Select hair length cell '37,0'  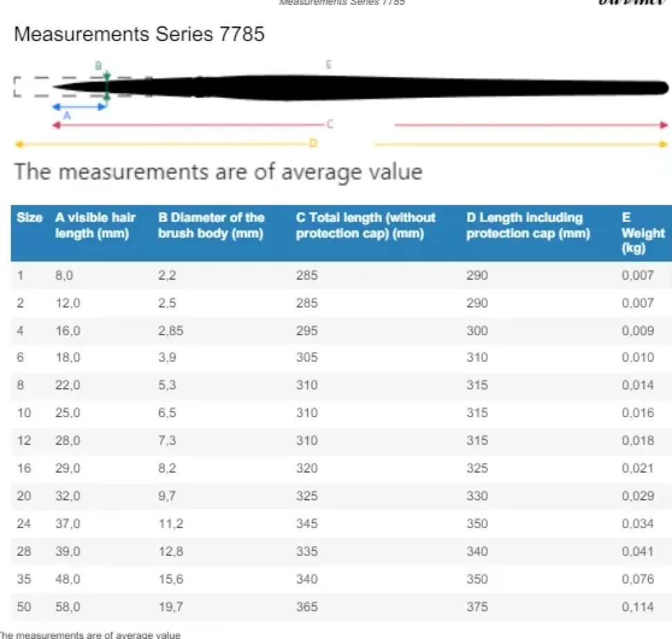(x=68, y=524)
